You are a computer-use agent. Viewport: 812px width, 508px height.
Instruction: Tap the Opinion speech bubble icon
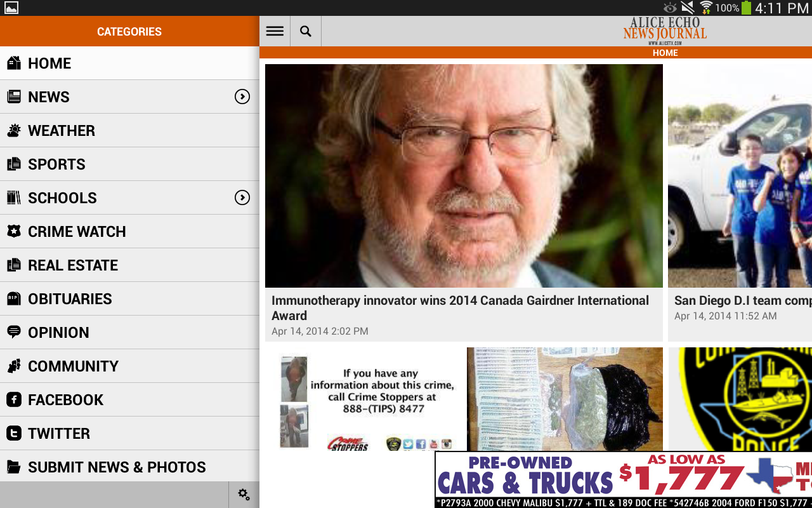[x=14, y=332]
